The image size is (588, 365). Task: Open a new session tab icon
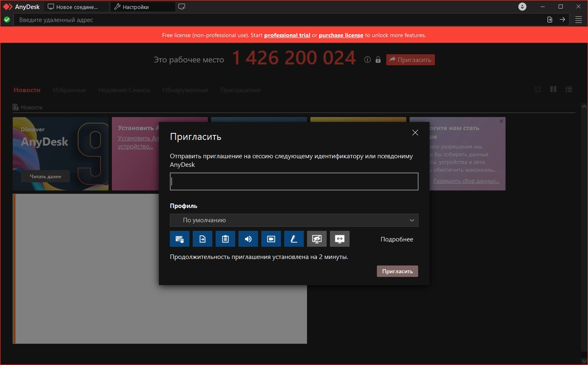tap(182, 7)
